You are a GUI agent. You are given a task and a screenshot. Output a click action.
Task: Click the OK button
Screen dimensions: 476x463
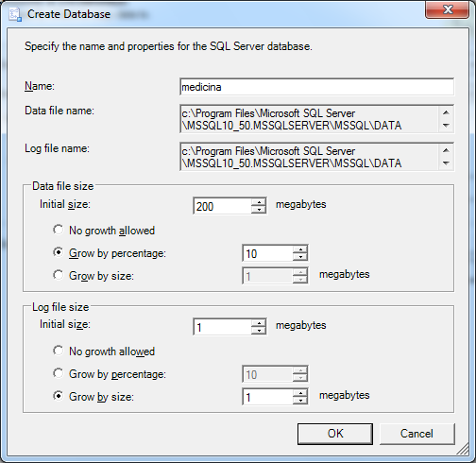(x=335, y=434)
